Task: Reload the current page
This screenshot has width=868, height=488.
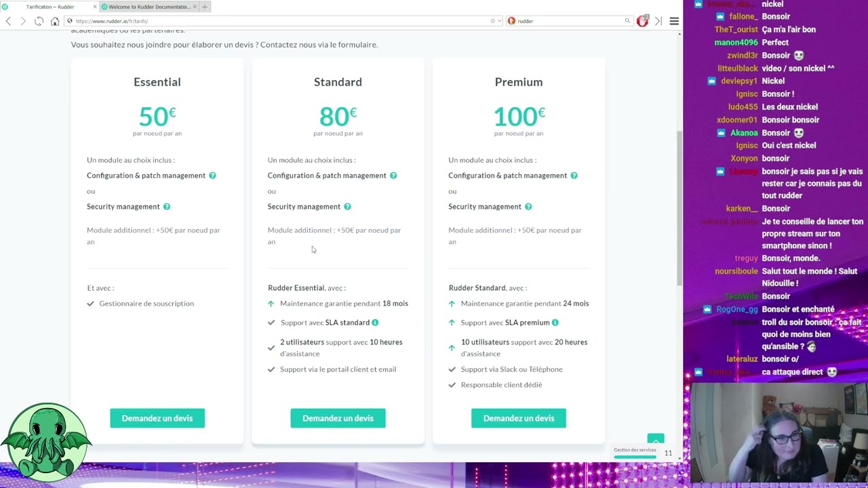Action: [39, 21]
